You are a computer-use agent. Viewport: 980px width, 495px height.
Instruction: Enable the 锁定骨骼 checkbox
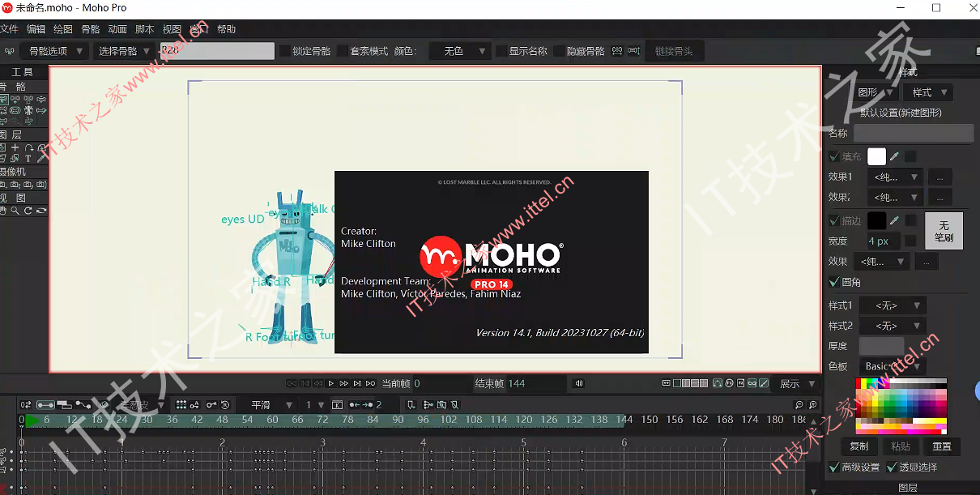285,51
